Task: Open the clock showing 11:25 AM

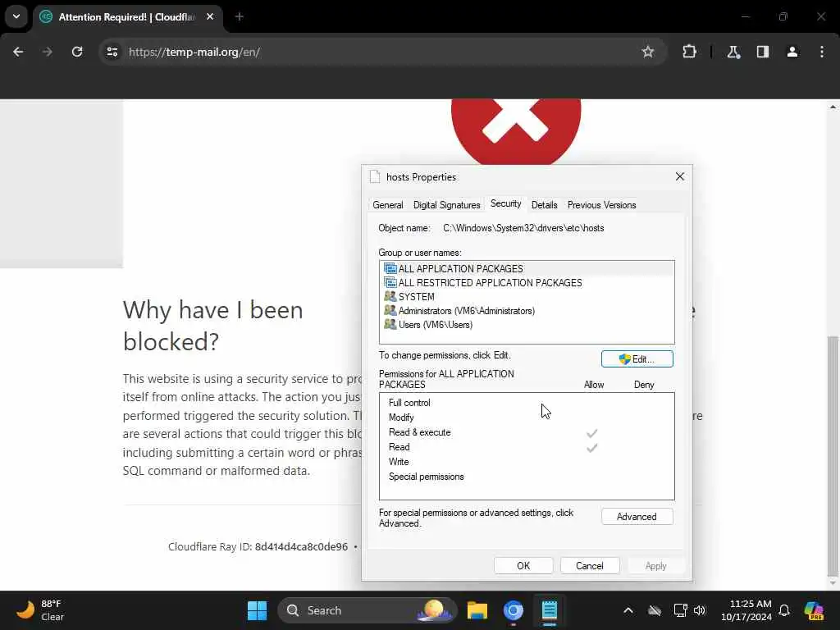Action: [746, 610]
